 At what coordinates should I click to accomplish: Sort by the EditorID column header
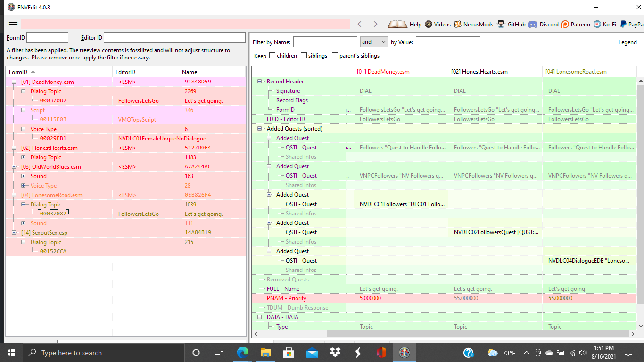tap(146, 72)
